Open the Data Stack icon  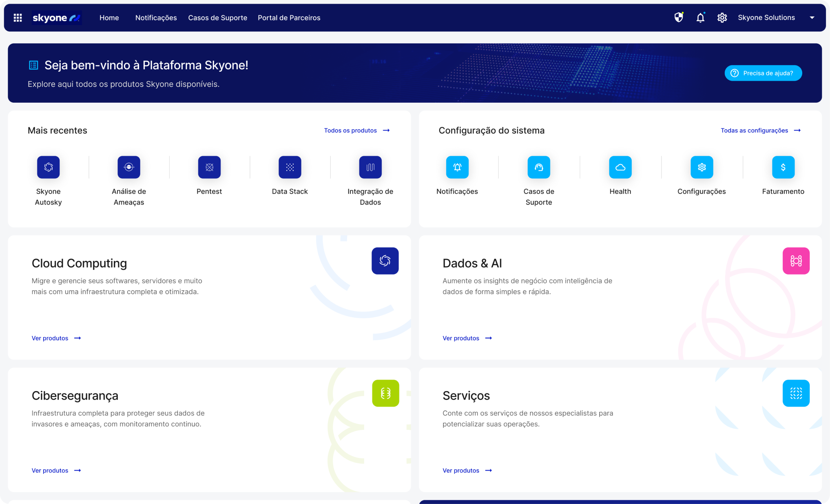click(x=290, y=167)
